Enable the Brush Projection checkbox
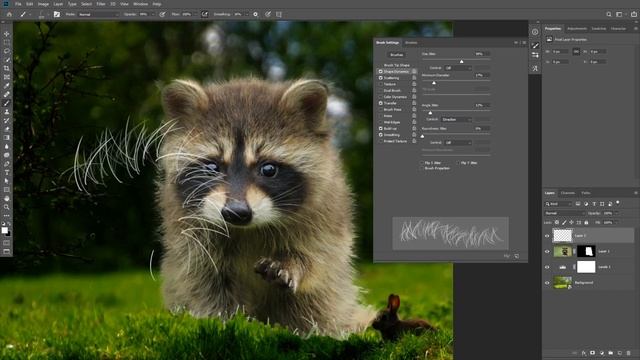This screenshot has height=360, width=640. 422,168
